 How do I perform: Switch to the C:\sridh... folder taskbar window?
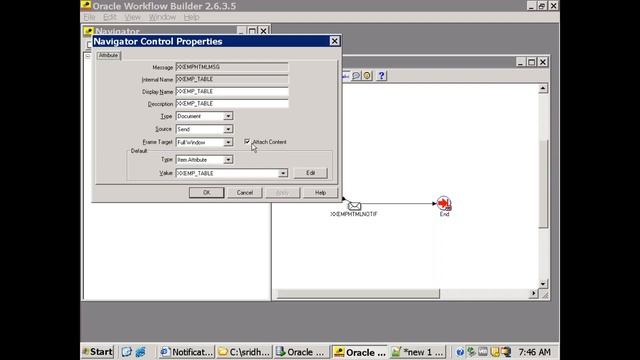[244, 352]
